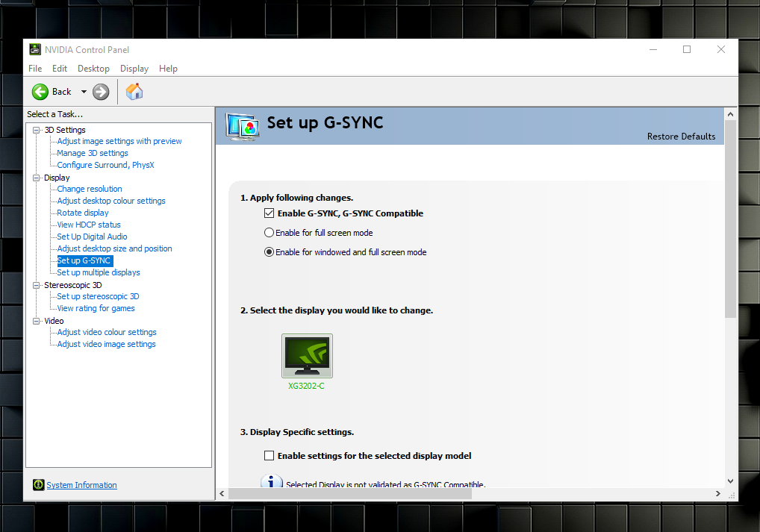760x532 pixels.
Task: Collapse the 3D Settings tree node
Action: point(36,130)
